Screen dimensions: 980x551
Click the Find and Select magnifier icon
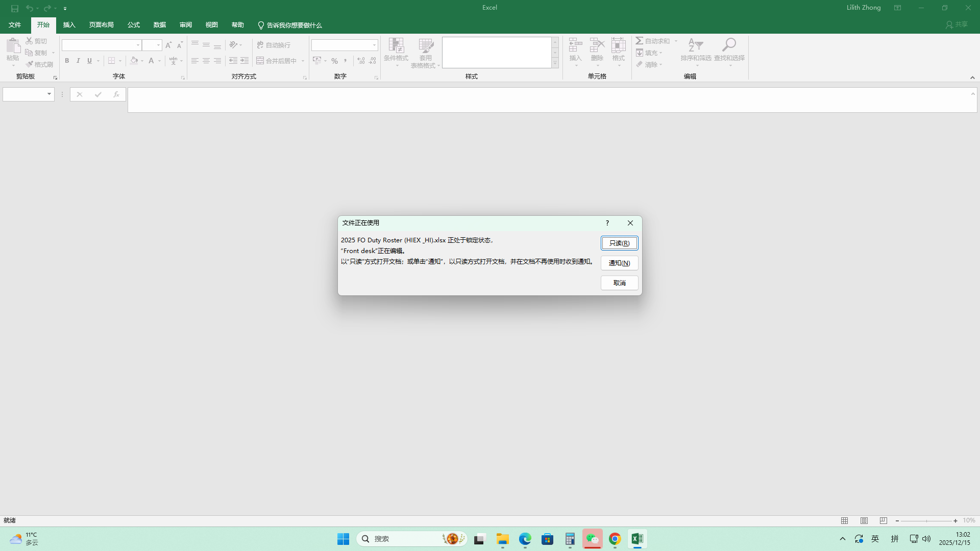point(729,45)
